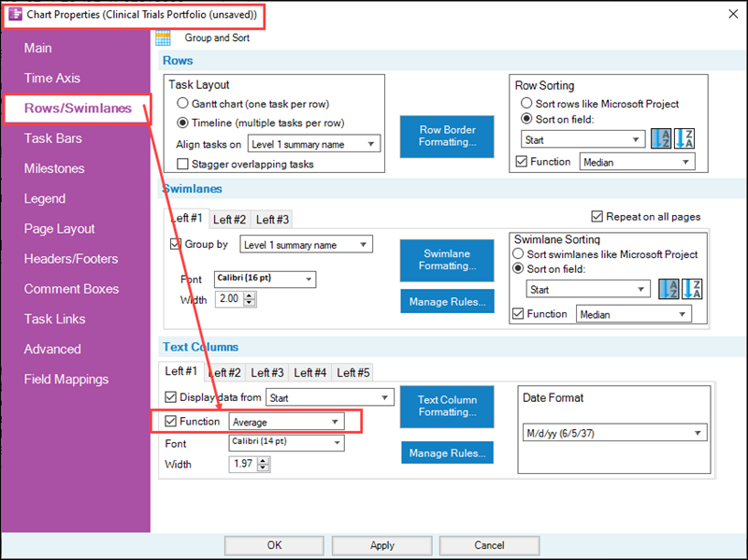This screenshot has width=748, height=560.
Task: Click the Group and Sort icon
Action: pos(163,37)
